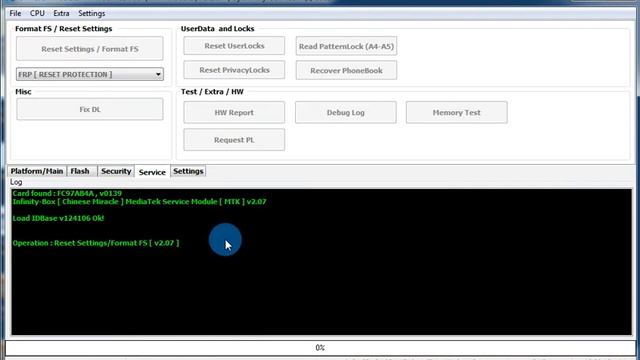640x360 pixels.
Task: Click the 'Infinity-Box [ Chinese Miracle ]' log line
Action: [139, 202]
